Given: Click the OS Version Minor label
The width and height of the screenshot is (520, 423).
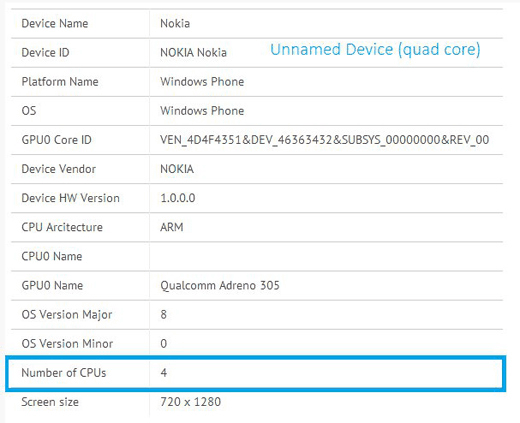Looking at the screenshot, I should pyautogui.click(x=67, y=344).
